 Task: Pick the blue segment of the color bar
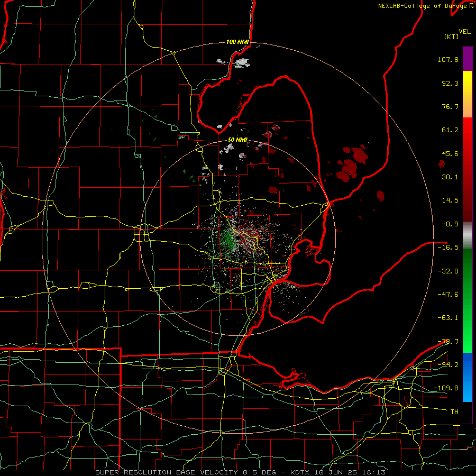tap(467, 377)
